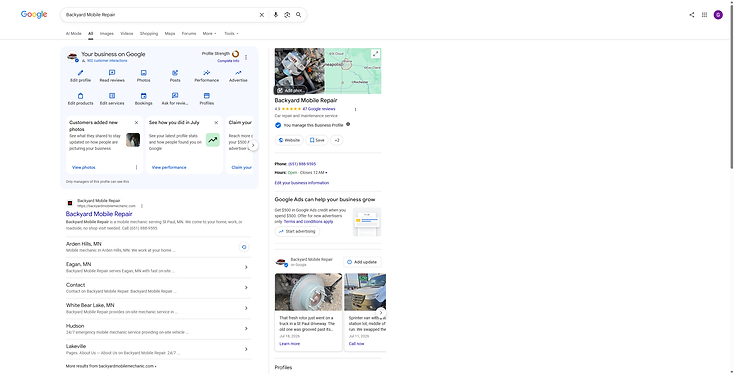This screenshot has height=374, width=734.
Task: Click the phone number link
Action: 302,164
